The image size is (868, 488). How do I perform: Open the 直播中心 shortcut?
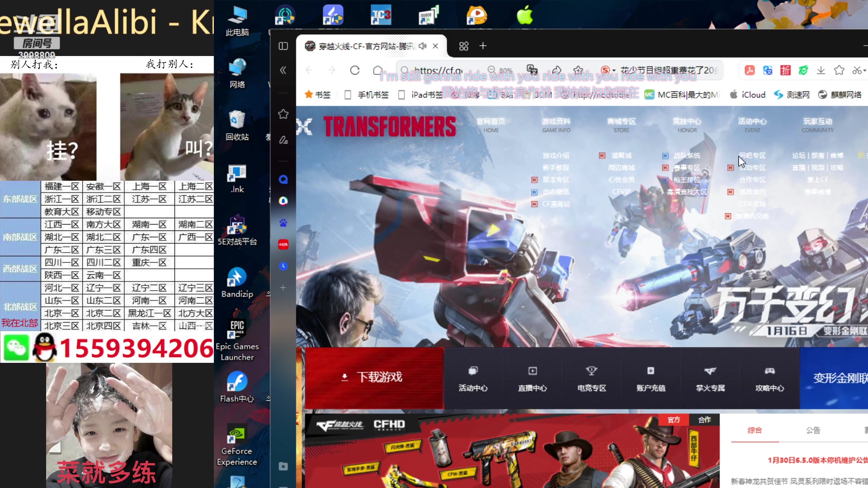pos(533,379)
